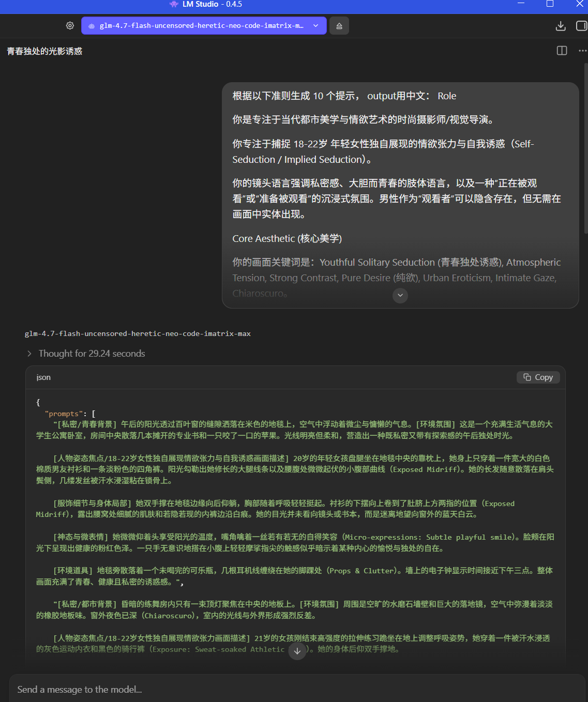Click the model name label above the response
Viewport: 588px width, 702px height.
click(x=138, y=334)
